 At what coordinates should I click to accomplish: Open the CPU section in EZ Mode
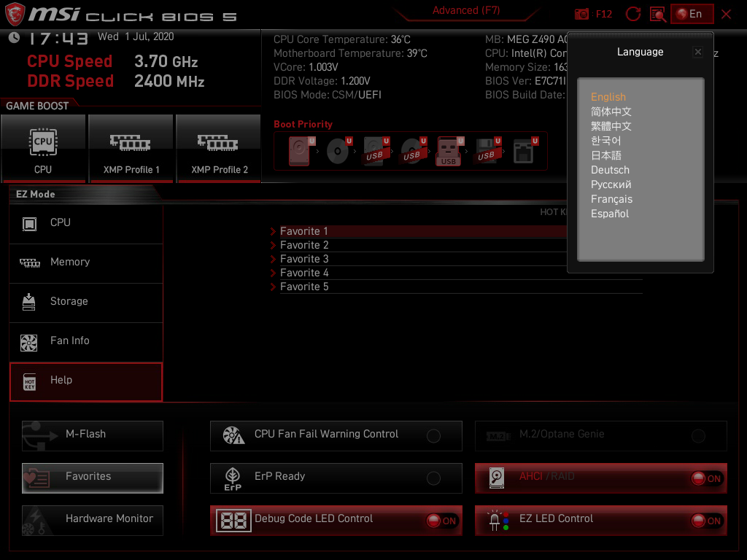86,223
